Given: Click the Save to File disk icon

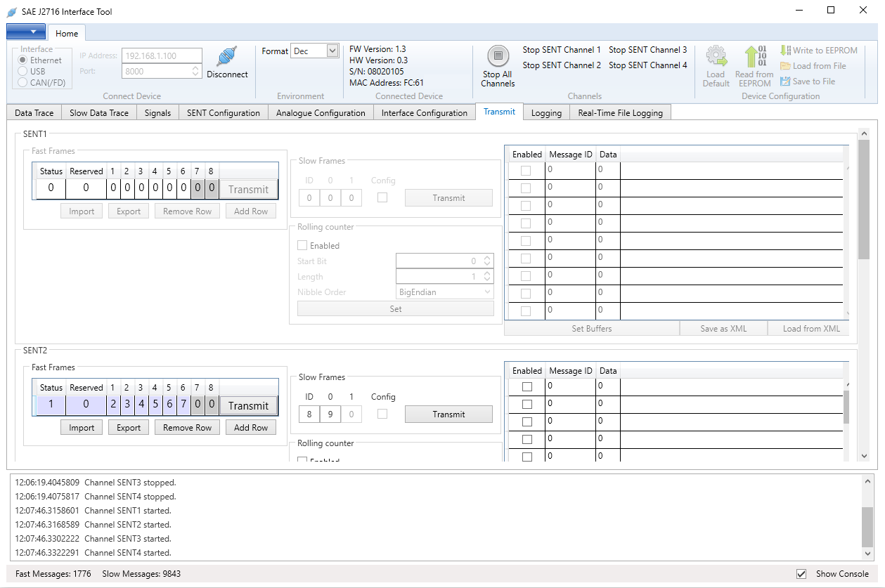Looking at the screenshot, I should point(785,81).
